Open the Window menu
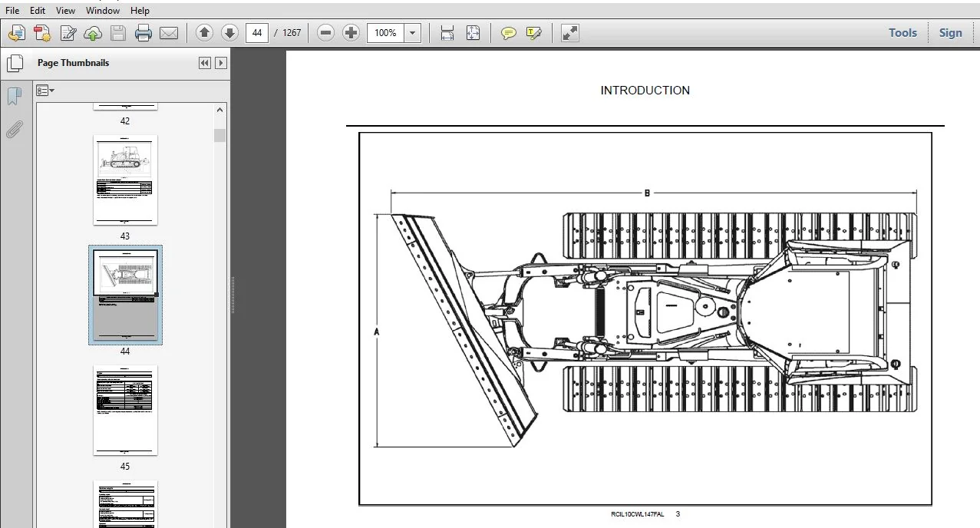 point(103,11)
